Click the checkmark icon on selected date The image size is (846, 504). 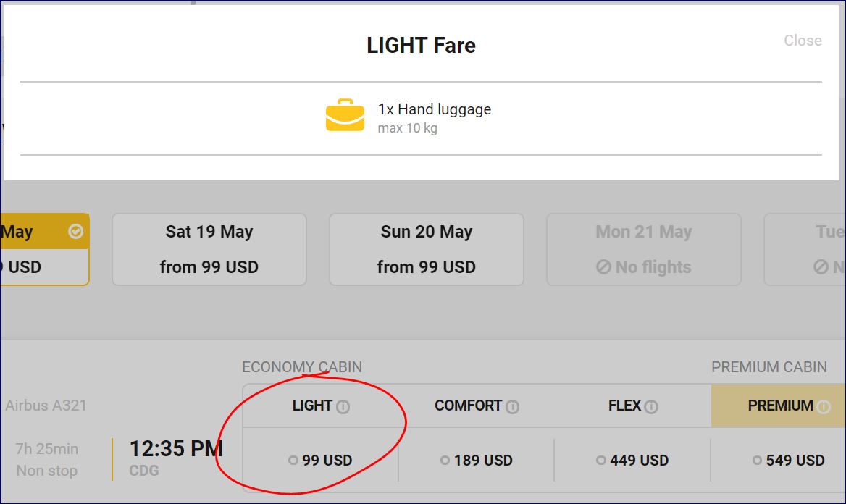coord(75,232)
